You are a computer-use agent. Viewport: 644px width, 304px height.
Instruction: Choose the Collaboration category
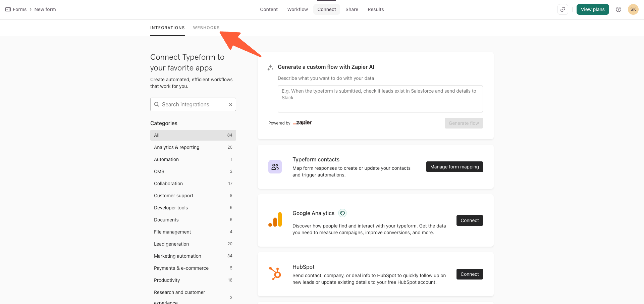click(x=193, y=184)
